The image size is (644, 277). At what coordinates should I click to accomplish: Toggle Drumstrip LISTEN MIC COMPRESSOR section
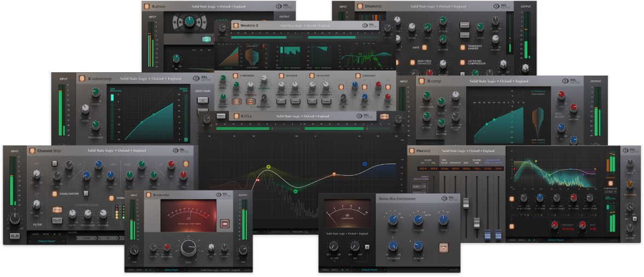point(462,62)
